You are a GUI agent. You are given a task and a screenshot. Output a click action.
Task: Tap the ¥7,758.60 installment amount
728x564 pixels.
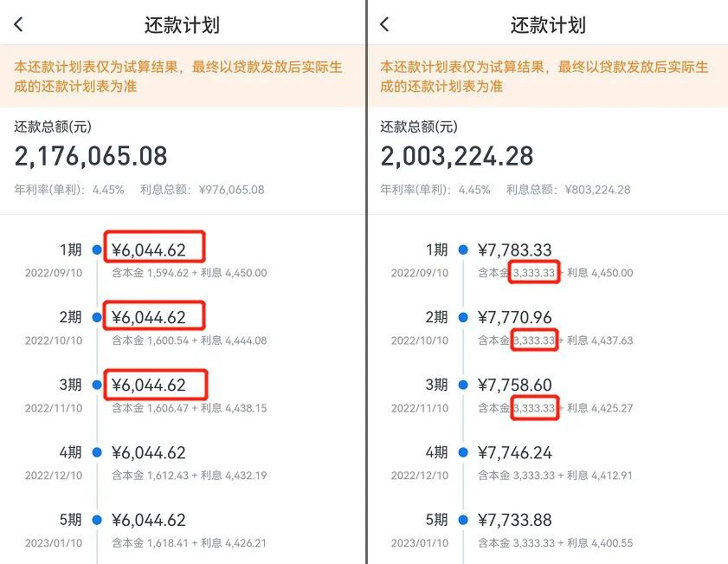coord(515,386)
